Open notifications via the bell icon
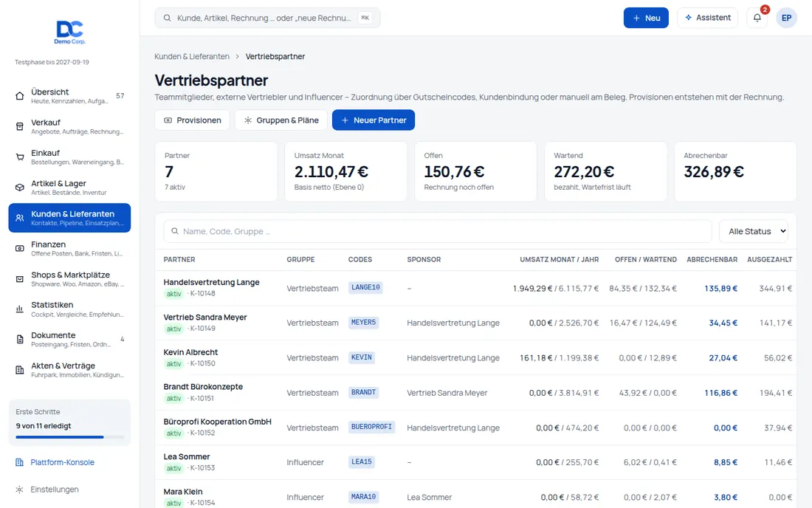 click(757, 18)
